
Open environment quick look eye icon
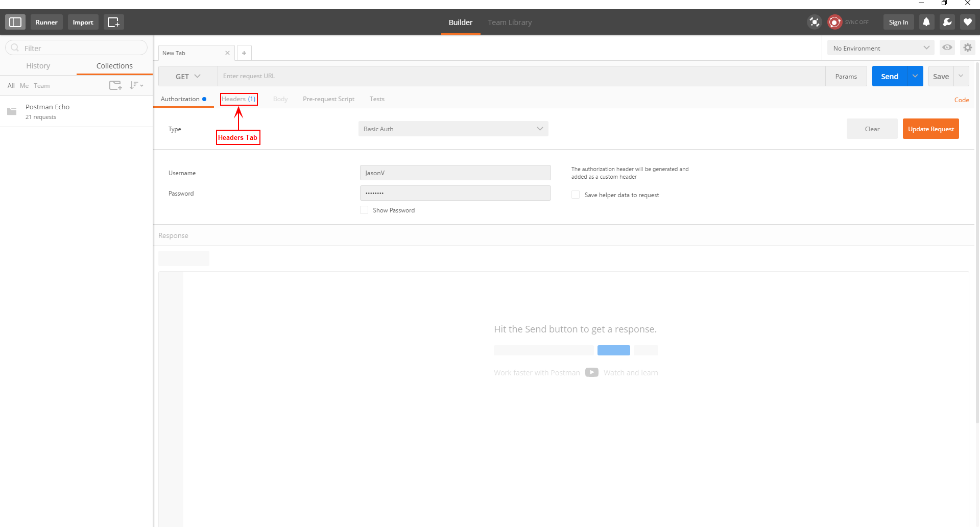click(x=947, y=47)
